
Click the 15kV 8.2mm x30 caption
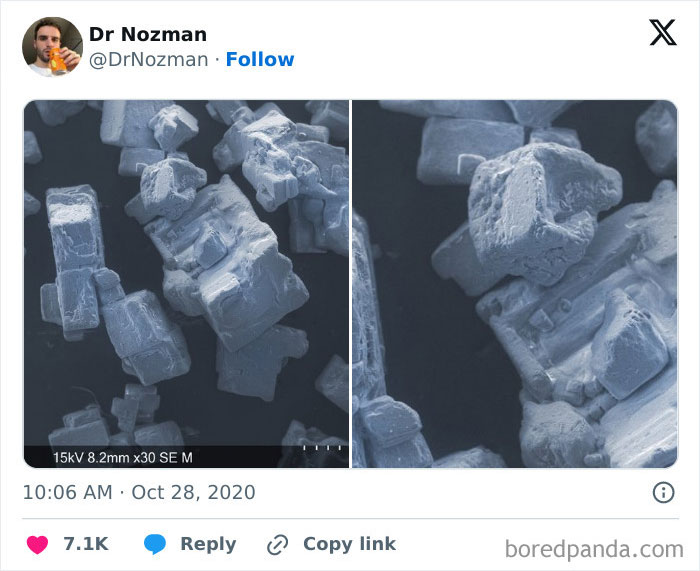123,457
